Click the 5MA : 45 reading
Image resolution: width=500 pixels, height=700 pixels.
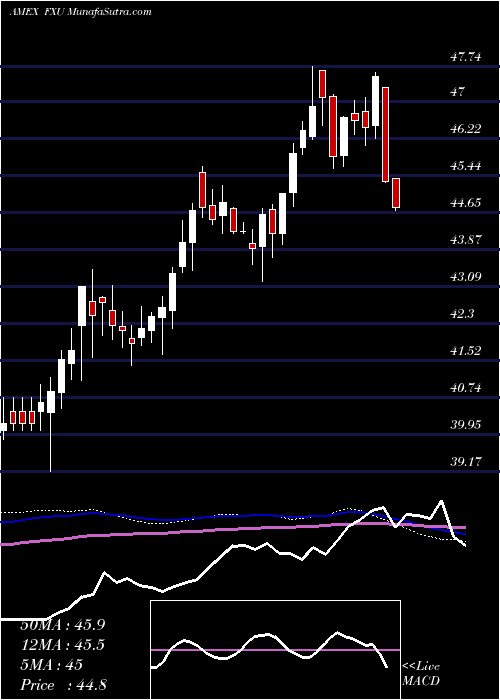pyautogui.click(x=51, y=665)
